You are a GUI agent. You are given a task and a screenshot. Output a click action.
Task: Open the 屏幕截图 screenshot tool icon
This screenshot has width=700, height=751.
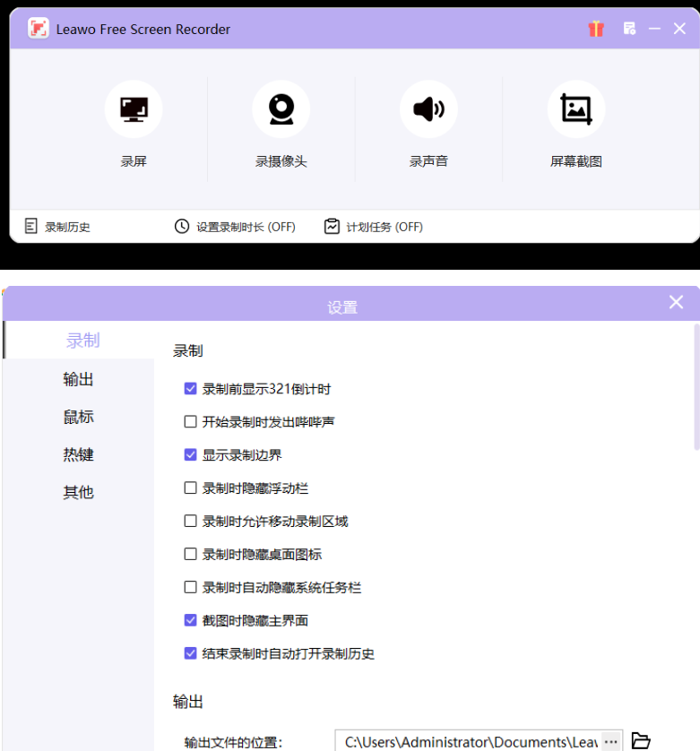(x=576, y=109)
